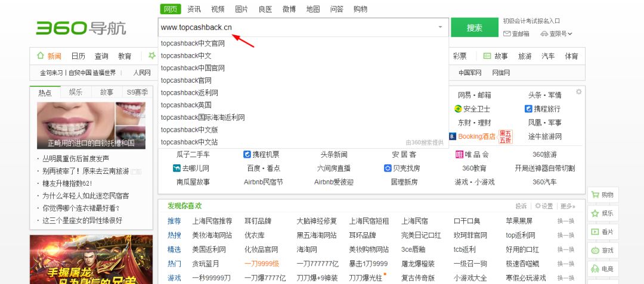Open the 瓜子二手车 link

tap(193, 154)
